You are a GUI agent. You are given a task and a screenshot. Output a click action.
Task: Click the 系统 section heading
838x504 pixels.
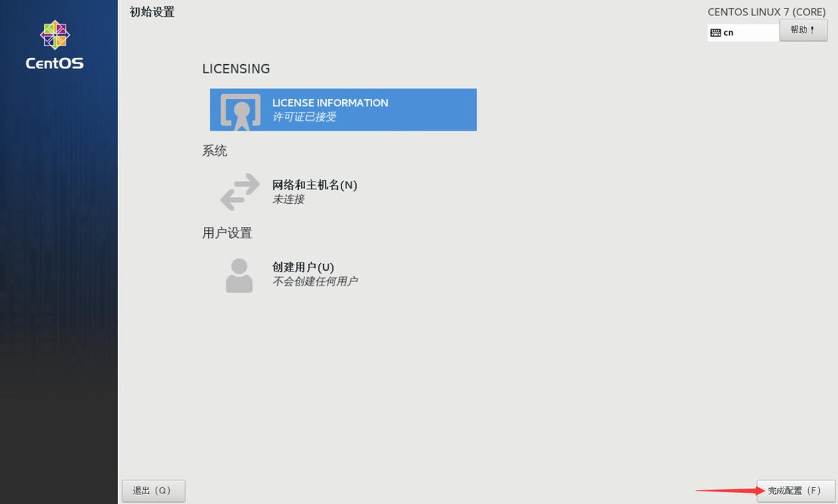pyautogui.click(x=214, y=151)
